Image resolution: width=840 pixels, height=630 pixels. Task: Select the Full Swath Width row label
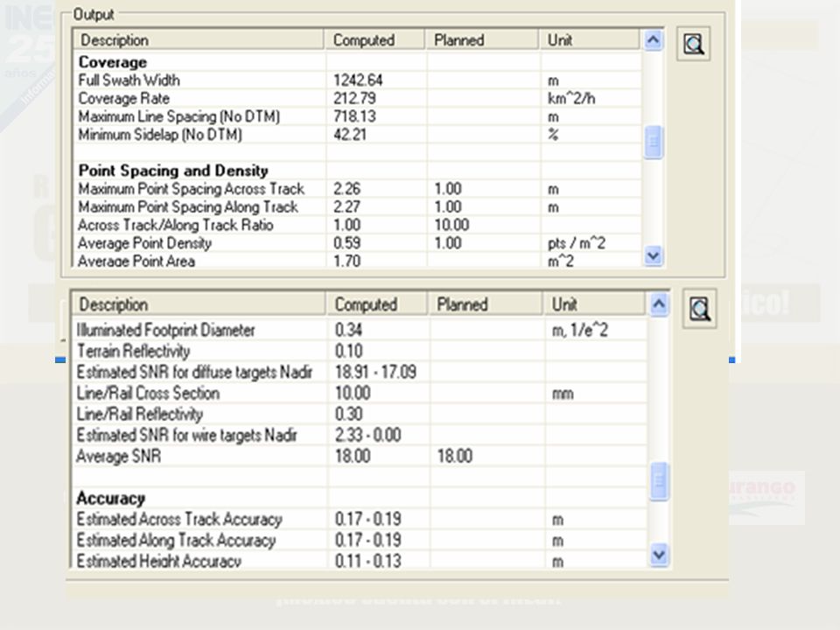(129, 80)
